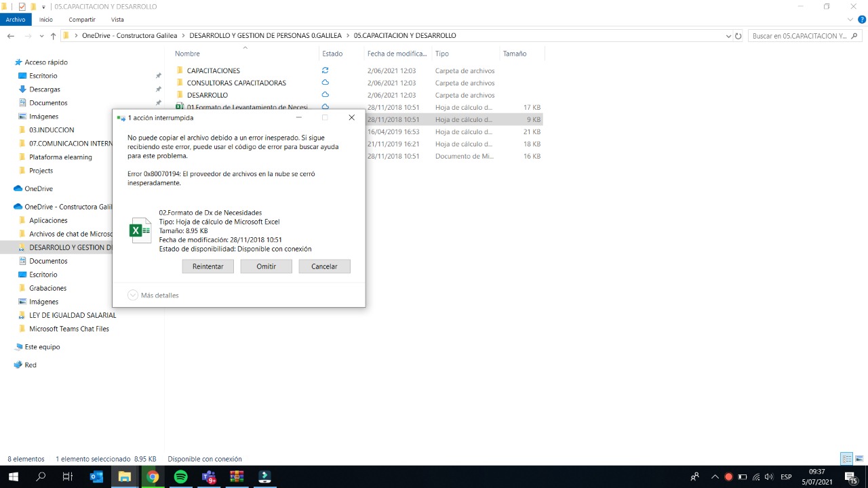Viewport: 868px width, 488px height.
Task: Click the refresh icon in address bar
Action: point(739,36)
